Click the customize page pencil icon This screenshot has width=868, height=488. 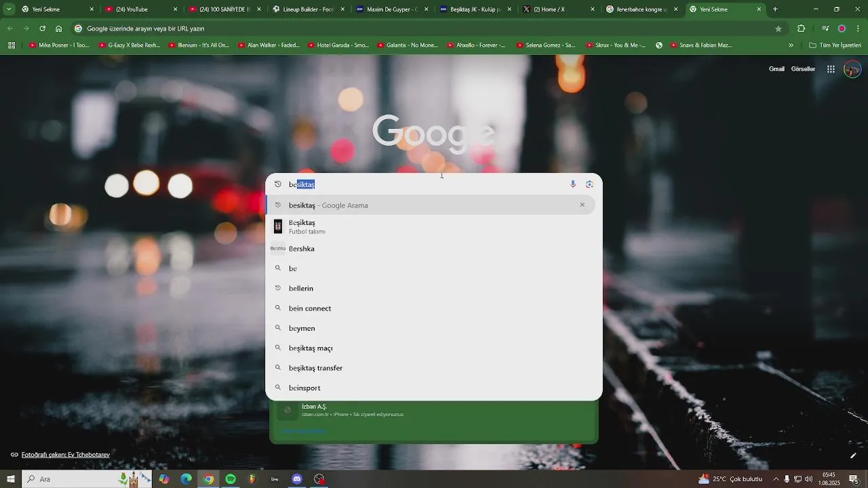pyautogui.click(x=853, y=455)
